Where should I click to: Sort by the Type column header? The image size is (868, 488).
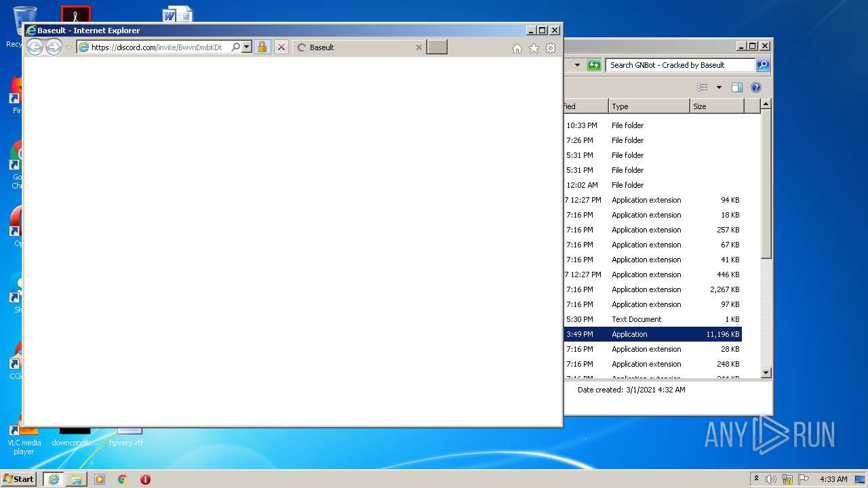pyautogui.click(x=648, y=106)
